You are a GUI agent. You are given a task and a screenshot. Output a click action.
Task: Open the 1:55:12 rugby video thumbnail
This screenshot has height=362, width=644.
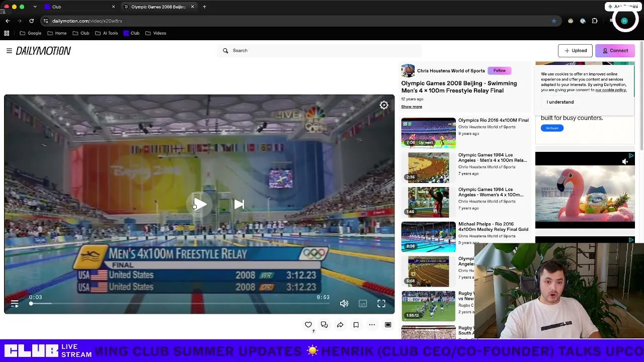[x=428, y=306]
